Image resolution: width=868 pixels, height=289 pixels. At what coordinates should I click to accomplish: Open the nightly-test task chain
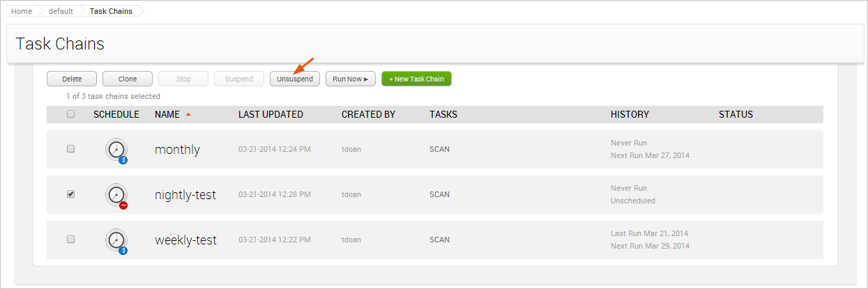tap(185, 195)
